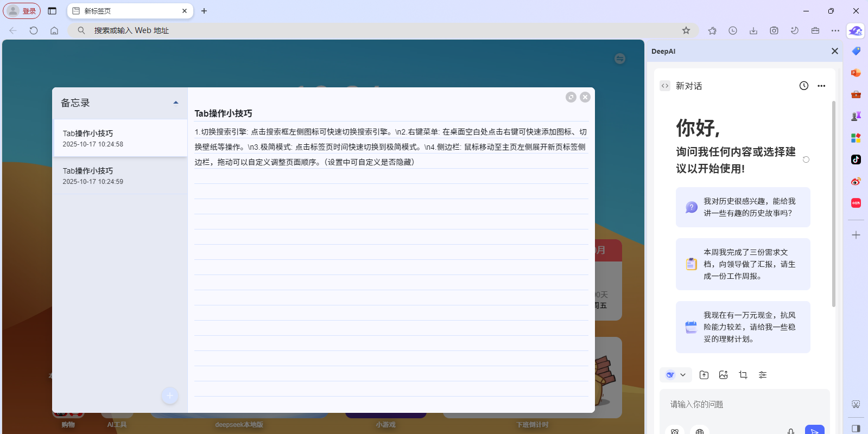868x434 pixels.
Task: Select the crop screenshot tool in DeepAI
Action: pyautogui.click(x=743, y=375)
